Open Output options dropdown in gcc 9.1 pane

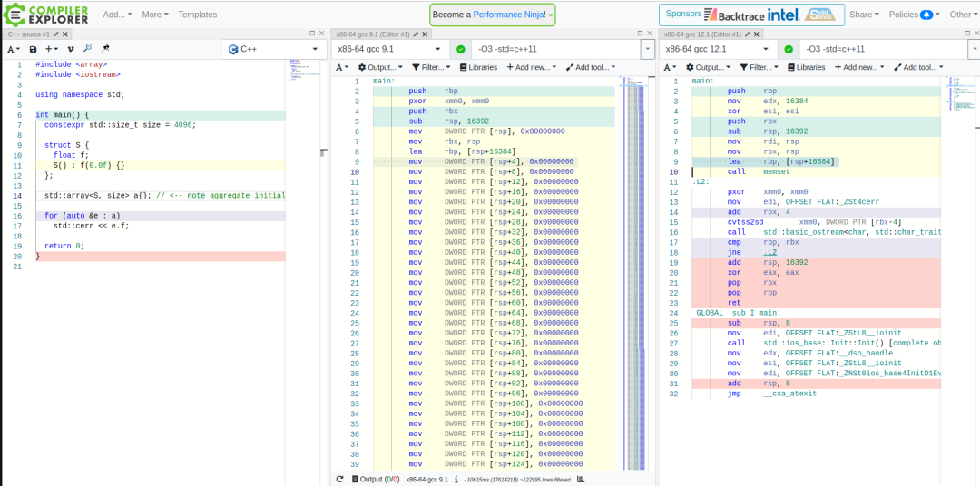click(x=379, y=67)
